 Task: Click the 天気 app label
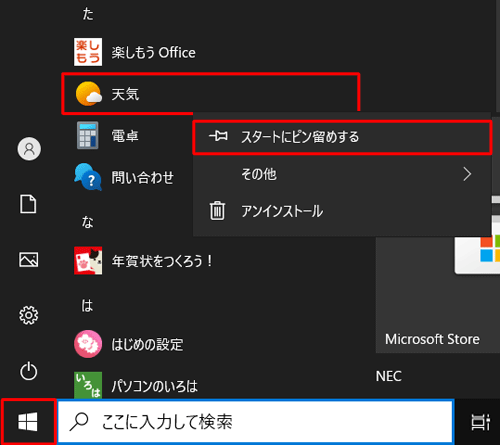click(125, 94)
